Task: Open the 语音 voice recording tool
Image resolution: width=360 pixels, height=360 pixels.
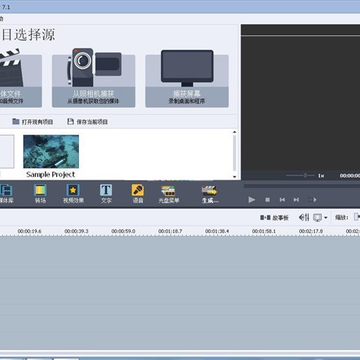Action: pyautogui.click(x=138, y=194)
